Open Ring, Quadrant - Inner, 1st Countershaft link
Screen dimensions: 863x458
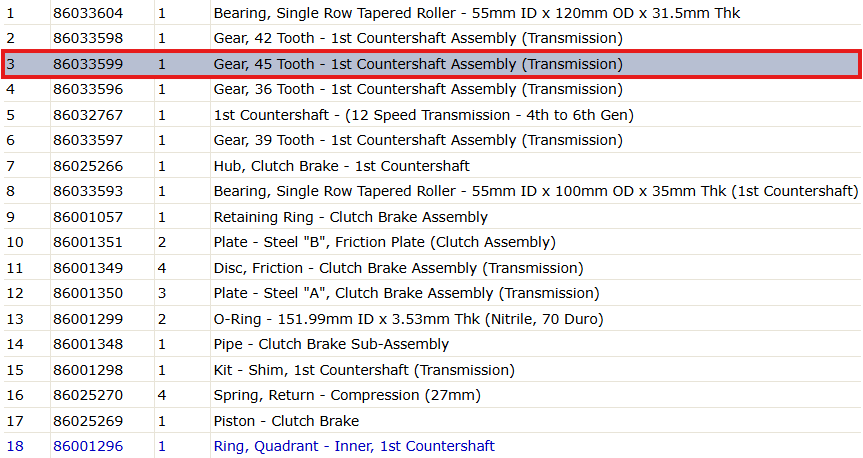354,446
